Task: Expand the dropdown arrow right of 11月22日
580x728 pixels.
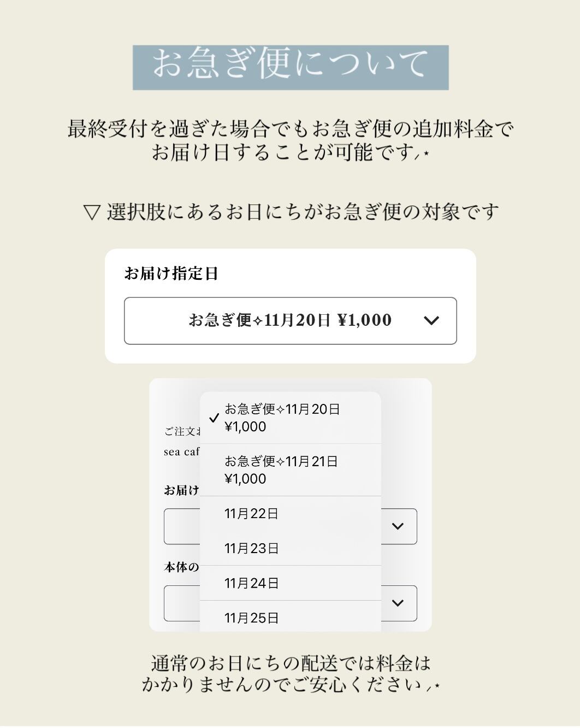Action: tap(398, 526)
